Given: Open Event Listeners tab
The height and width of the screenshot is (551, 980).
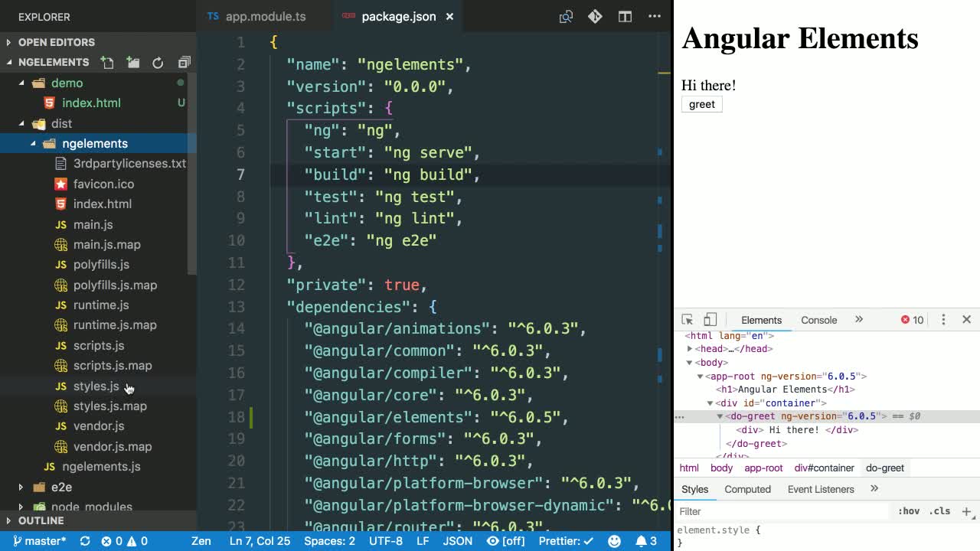Looking at the screenshot, I should pos(821,489).
